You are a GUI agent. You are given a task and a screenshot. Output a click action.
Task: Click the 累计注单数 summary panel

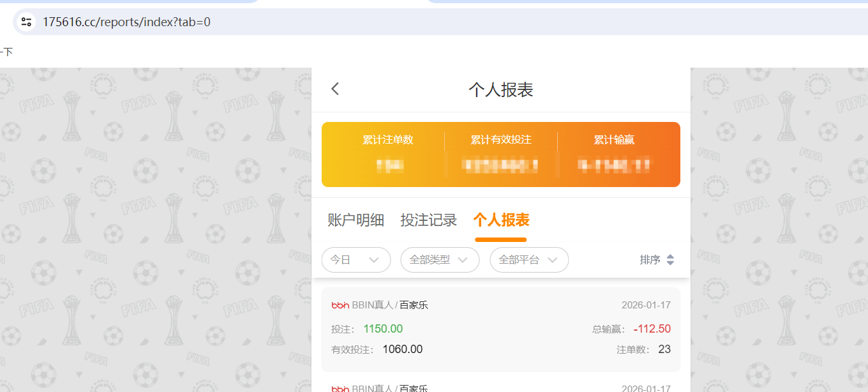click(387, 155)
